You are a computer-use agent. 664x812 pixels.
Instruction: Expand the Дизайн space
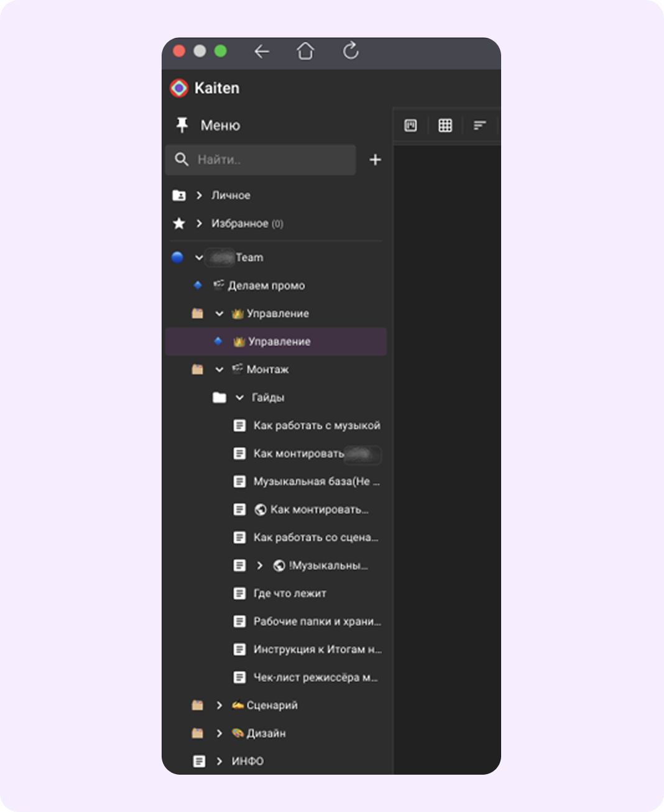[x=219, y=733]
